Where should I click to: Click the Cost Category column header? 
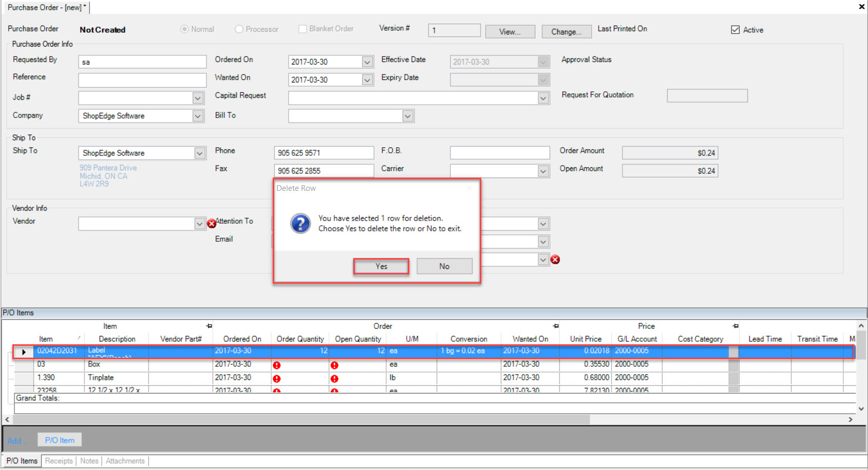[x=700, y=339]
